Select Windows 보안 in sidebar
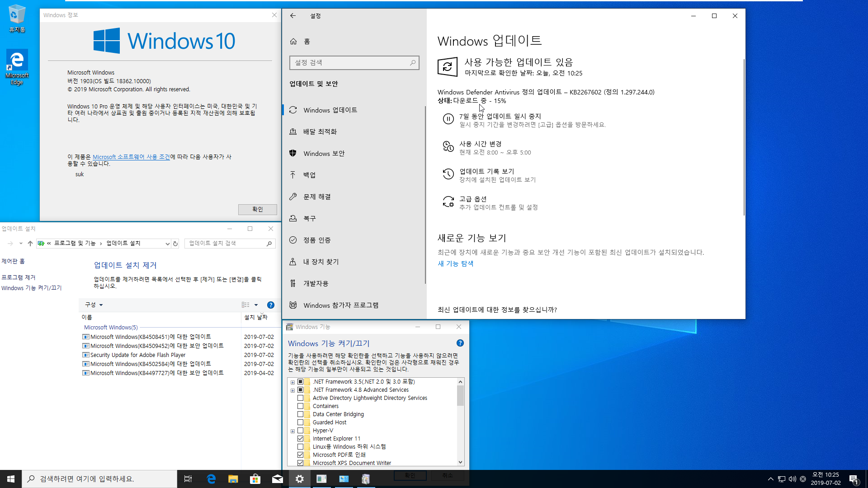 pyautogui.click(x=354, y=154)
